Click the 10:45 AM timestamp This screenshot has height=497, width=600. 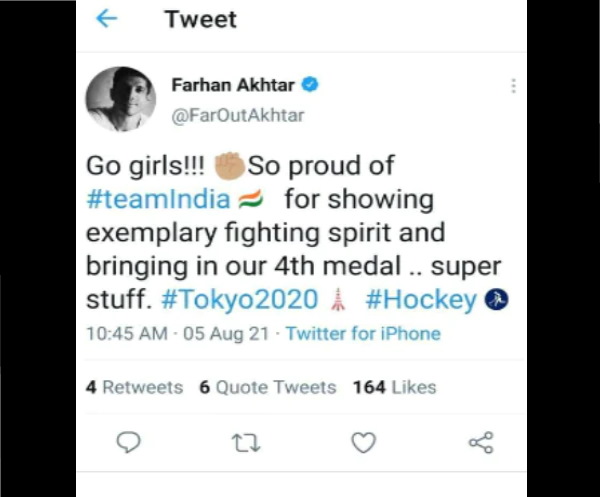pyautogui.click(x=124, y=333)
